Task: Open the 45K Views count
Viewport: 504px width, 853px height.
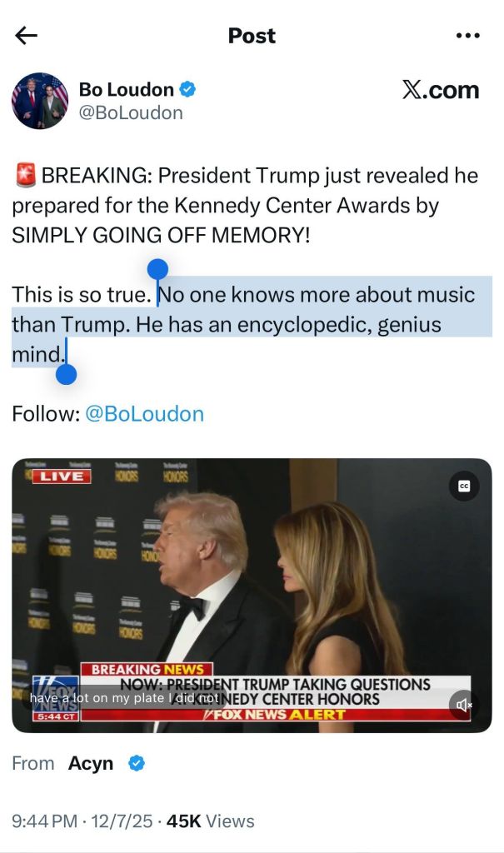Action: click(x=210, y=821)
